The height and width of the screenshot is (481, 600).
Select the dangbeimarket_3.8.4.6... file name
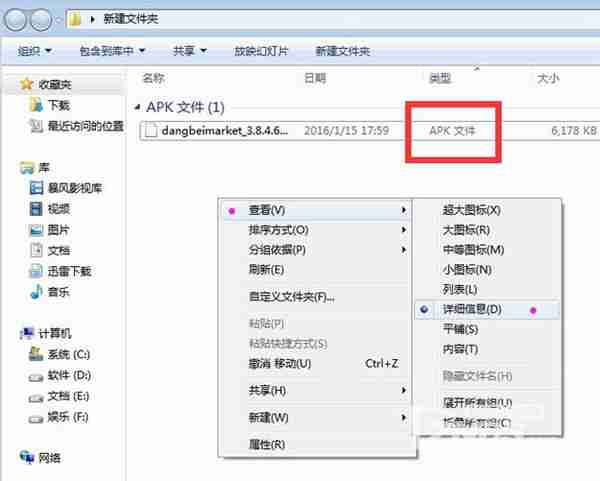[225, 130]
